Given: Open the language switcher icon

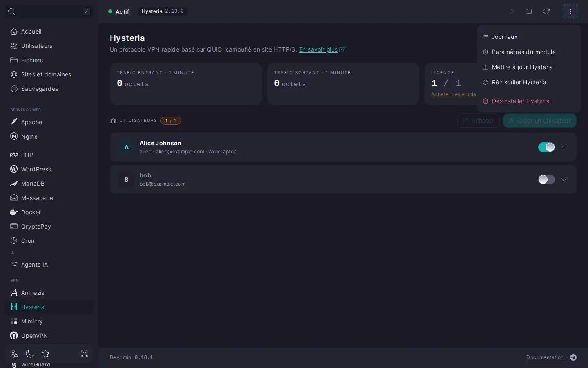Looking at the screenshot, I should point(14,354).
